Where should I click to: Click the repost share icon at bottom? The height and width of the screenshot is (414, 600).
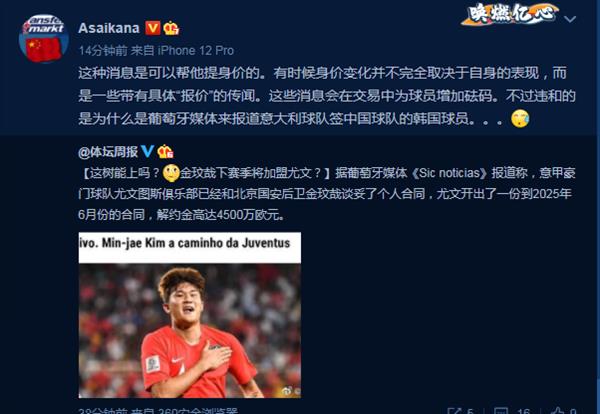click(x=454, y=411)
